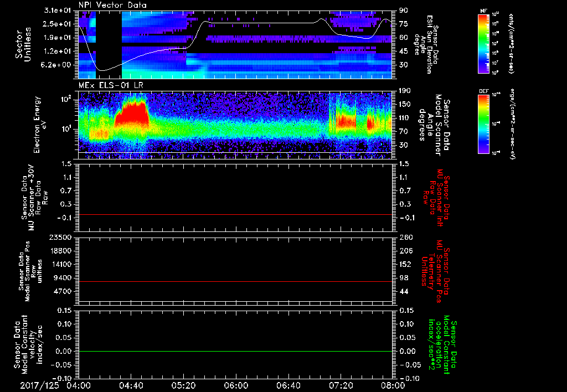
Task: Click the "2017/125" date label
Action: coord(39,385)
